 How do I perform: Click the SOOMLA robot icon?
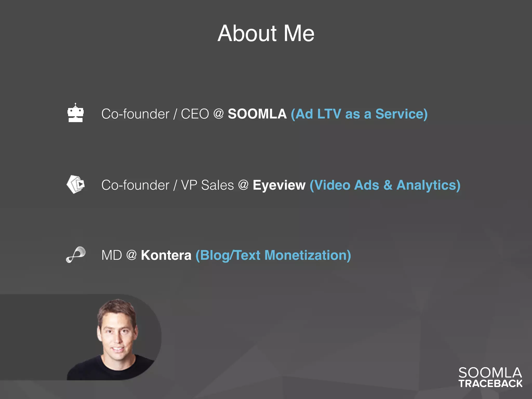point(75,113)
